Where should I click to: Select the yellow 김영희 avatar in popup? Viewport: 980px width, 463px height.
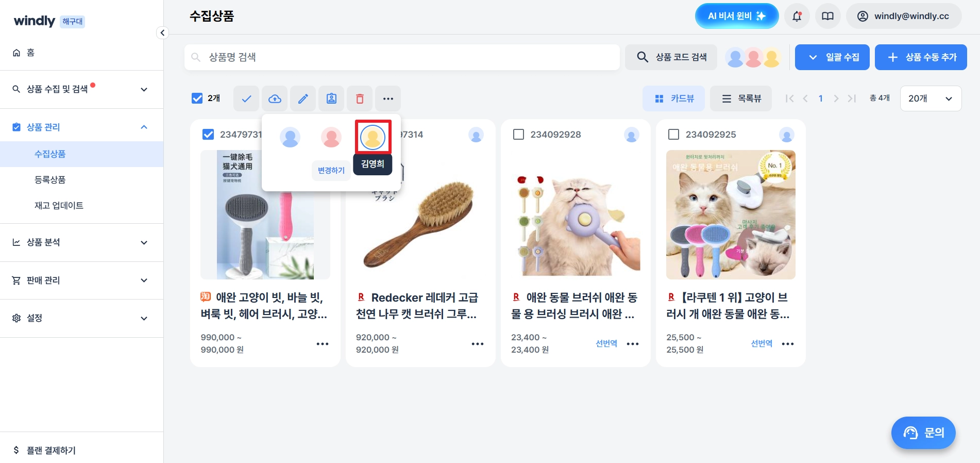(x=373, y=137)
